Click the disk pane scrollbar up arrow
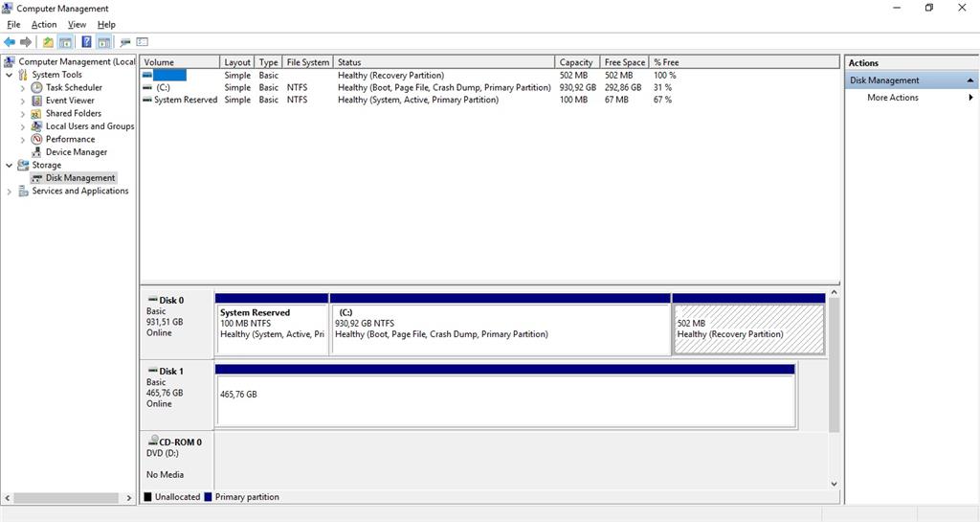This screenshot has height=522, width=980. (x=834, y=292)
